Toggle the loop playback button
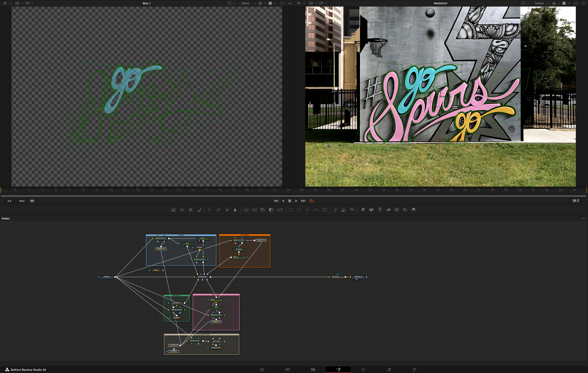588x373 pixels. (311, 201)
